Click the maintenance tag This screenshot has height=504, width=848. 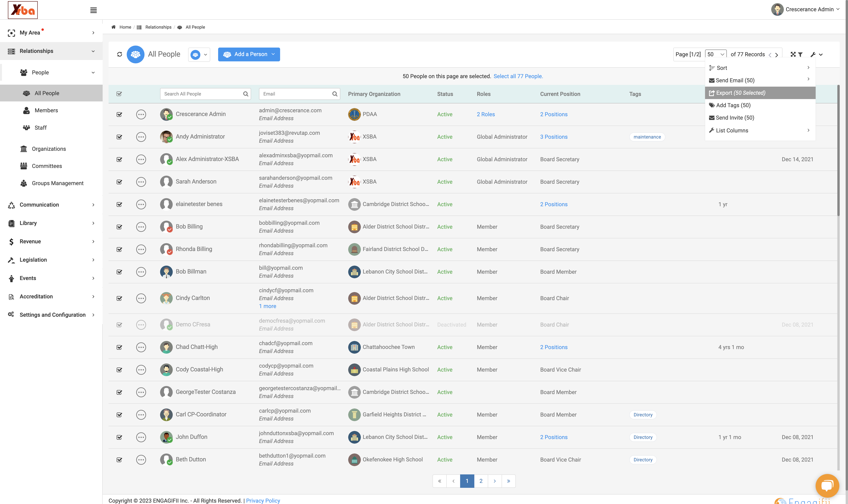click(x=647, y=137)
